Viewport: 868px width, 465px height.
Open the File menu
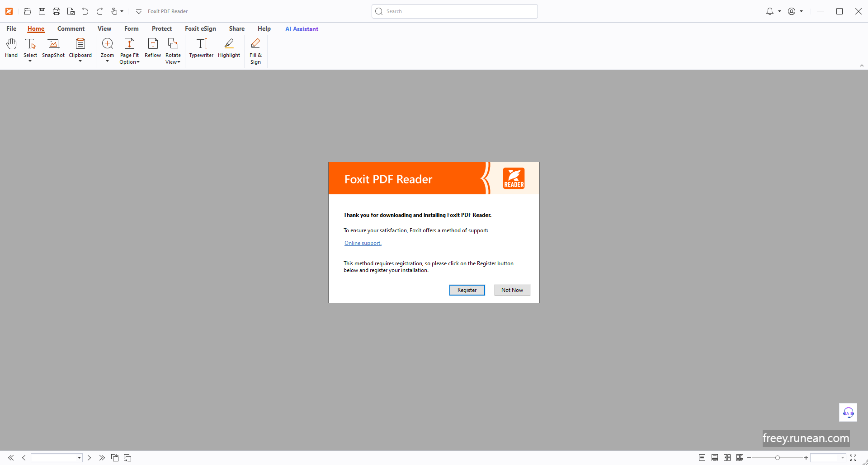[x=11, y=28]
